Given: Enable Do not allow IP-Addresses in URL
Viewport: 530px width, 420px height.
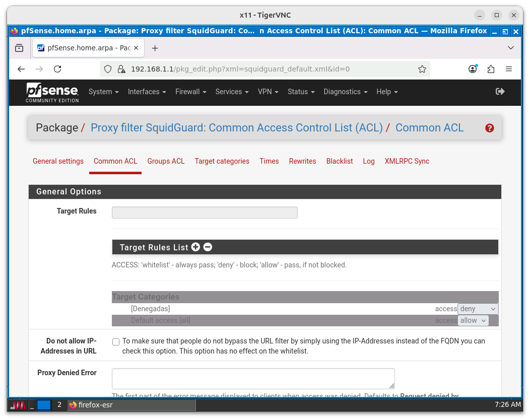Looking at the screenshot, I should (x=116, y=342).
